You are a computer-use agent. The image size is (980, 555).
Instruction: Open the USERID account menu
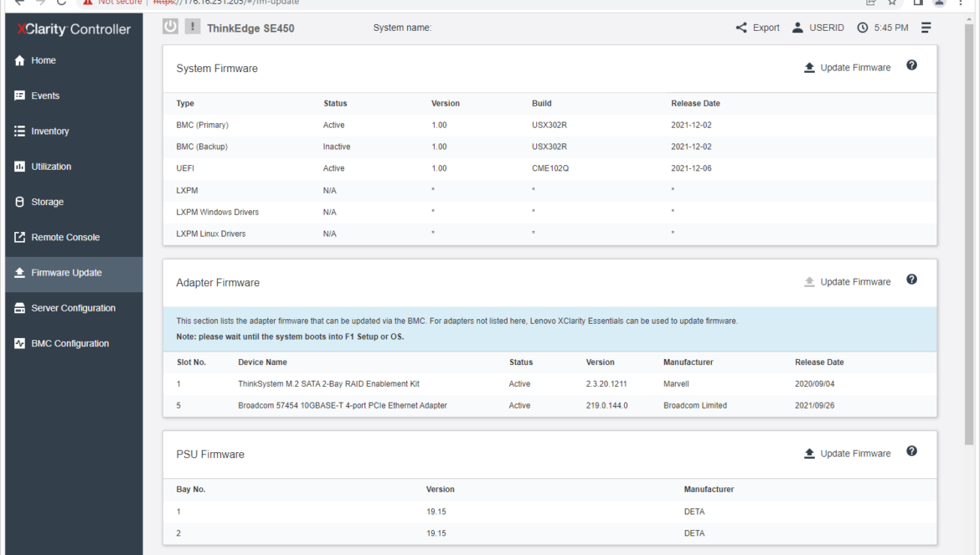pos(818,28)
